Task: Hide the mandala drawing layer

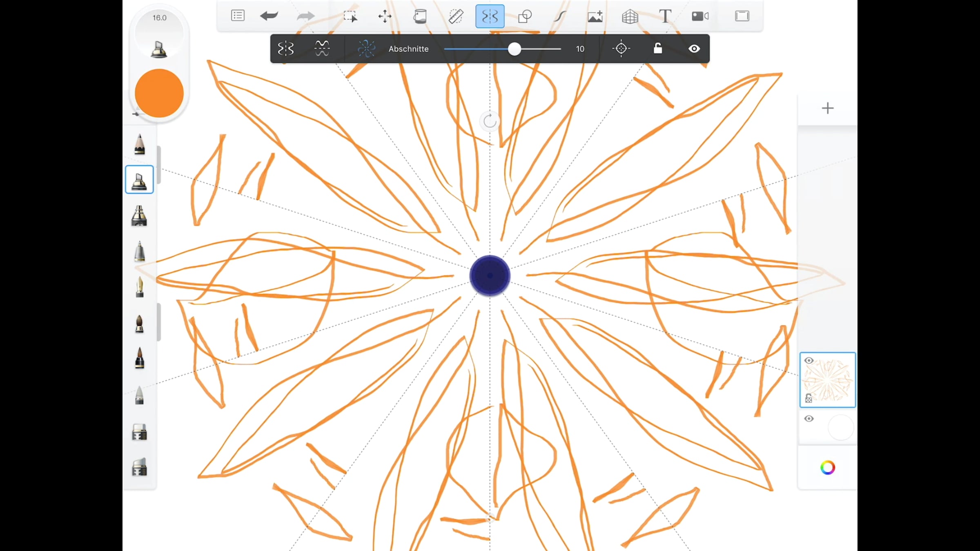Action: [x=808, y=360]
